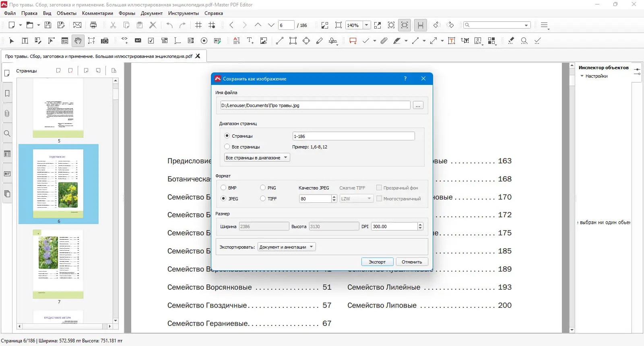Select the Hand tool in toolbar
This screenshot has width=644, height=346.
click(78, 41)
